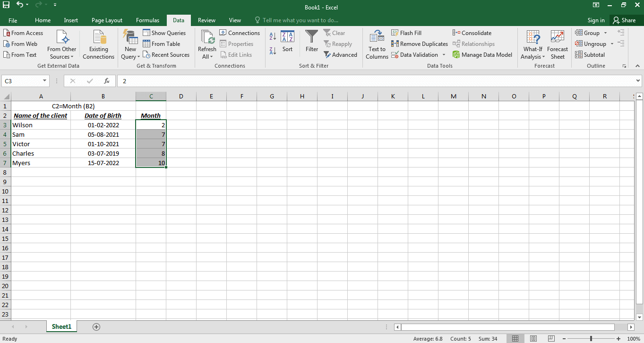The height and width of the screenshot is (343, 644).
Task: Expand the Group dropdown arrow
Action: point(606,33)
